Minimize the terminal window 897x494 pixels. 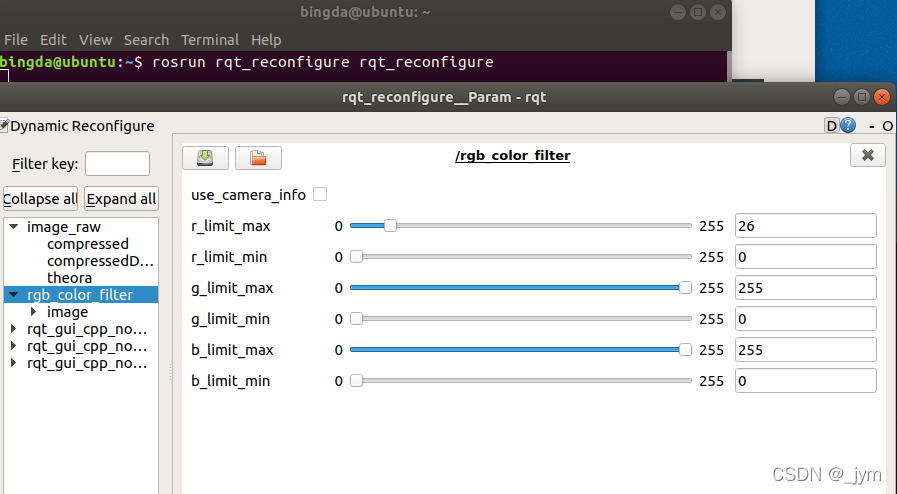(x=678, y=12)
